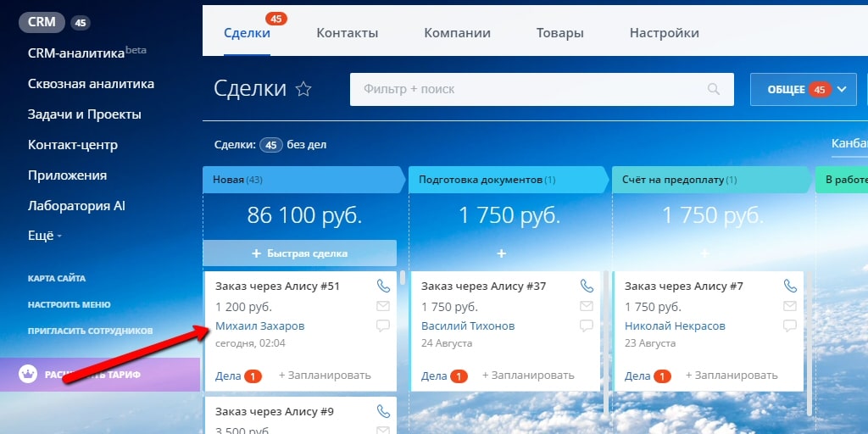
Task: Click the envelope icon on order #37 card
Action: point(587,306)
